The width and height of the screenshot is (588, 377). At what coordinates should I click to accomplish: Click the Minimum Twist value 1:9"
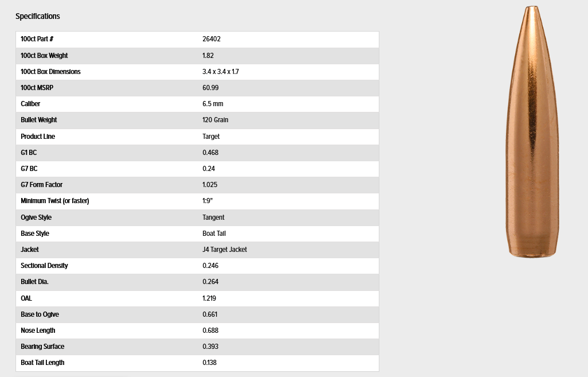click(207, 201)
